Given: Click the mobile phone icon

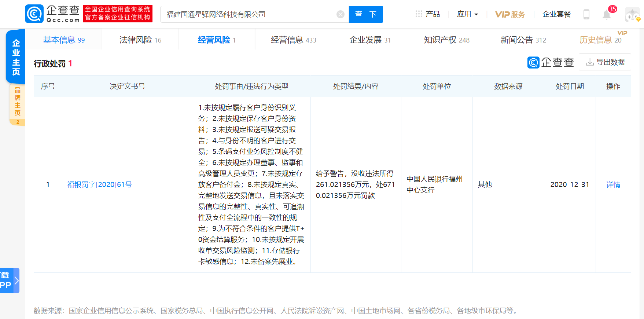Looking at the screenshot, I should coord(586,14).
